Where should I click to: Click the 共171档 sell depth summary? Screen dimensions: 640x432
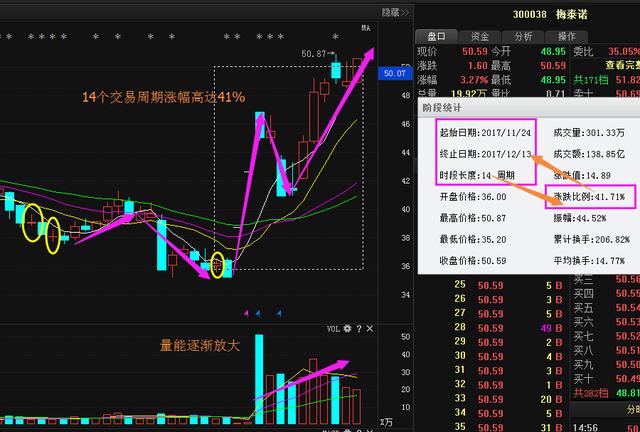pos(591,80)
